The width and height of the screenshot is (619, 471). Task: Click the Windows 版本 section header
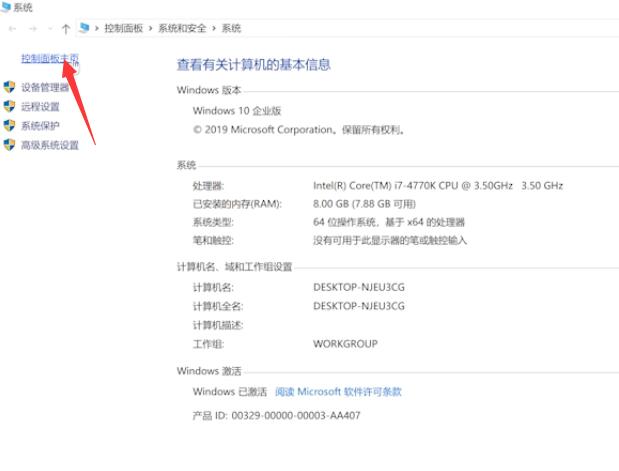click(209, 90)
